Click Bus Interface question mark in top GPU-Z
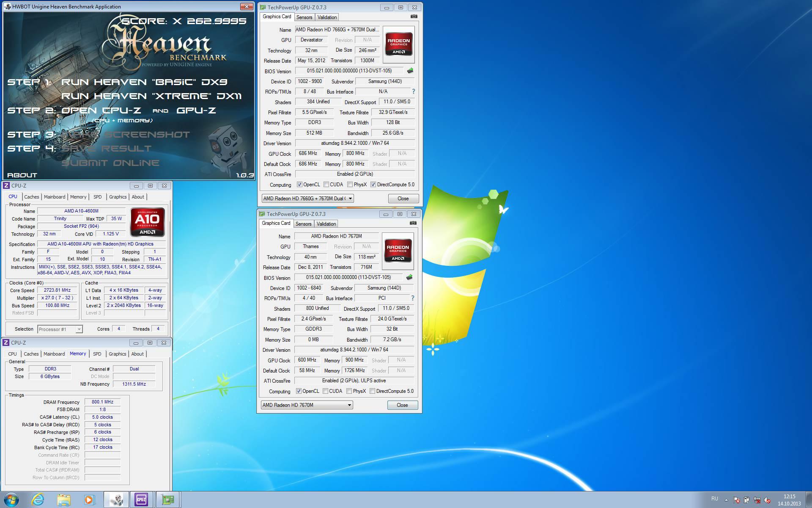812x508 pixels. point(413,91)
